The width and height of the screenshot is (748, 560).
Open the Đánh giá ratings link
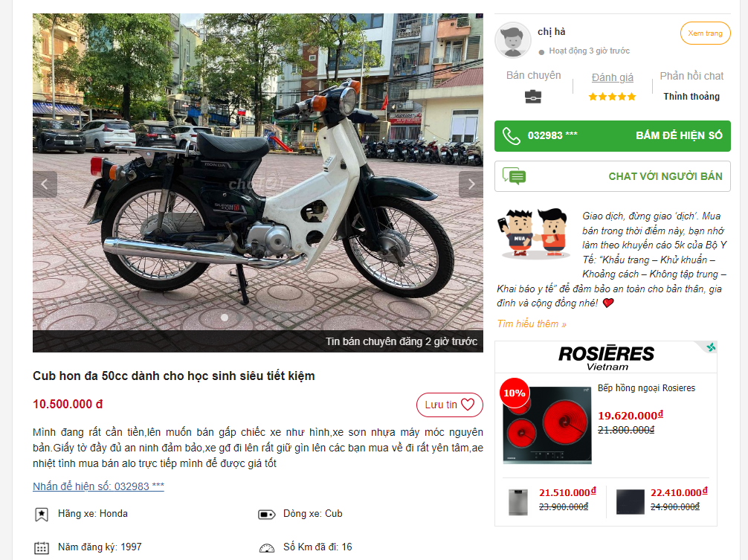point(612,77)
